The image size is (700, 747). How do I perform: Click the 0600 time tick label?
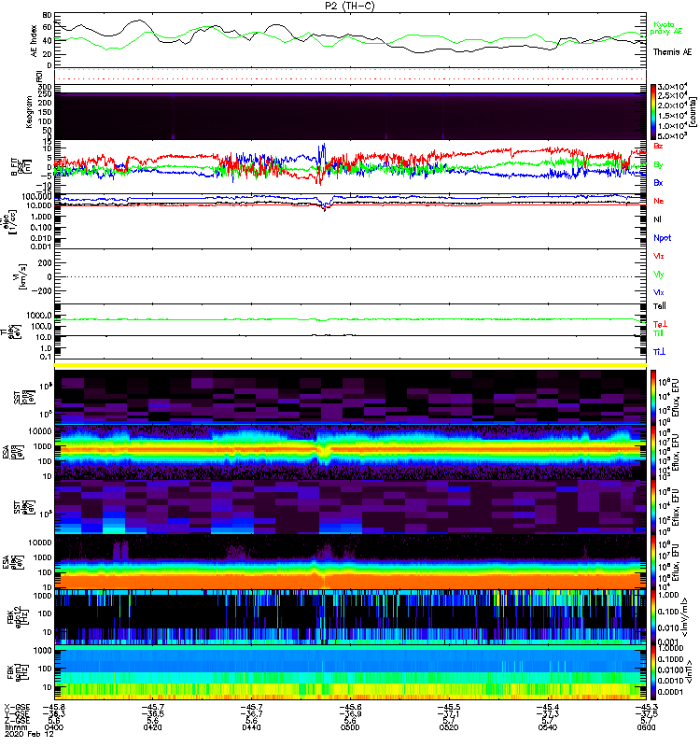646,727
